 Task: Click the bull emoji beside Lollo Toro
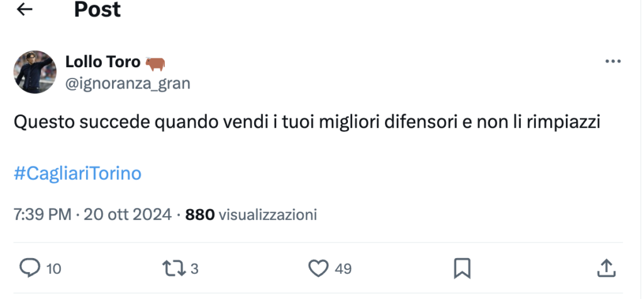155,63
